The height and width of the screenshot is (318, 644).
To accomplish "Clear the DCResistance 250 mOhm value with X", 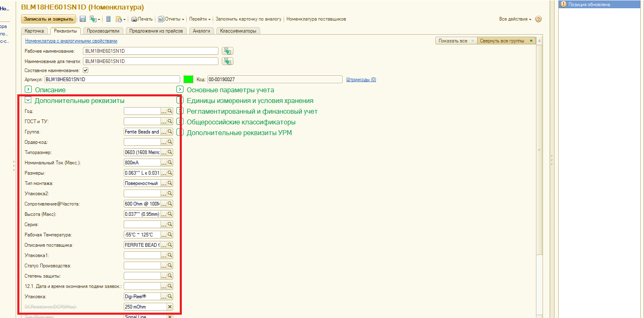I will point(169,306).
